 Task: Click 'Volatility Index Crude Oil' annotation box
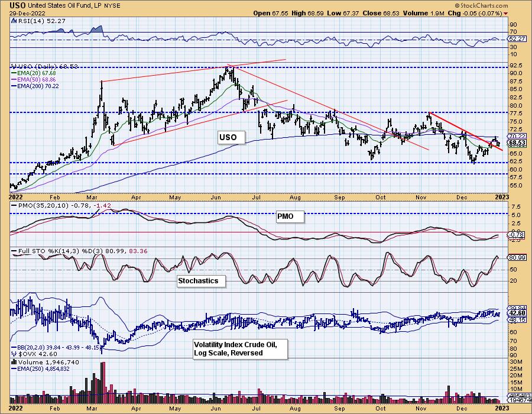click(240, 348)
